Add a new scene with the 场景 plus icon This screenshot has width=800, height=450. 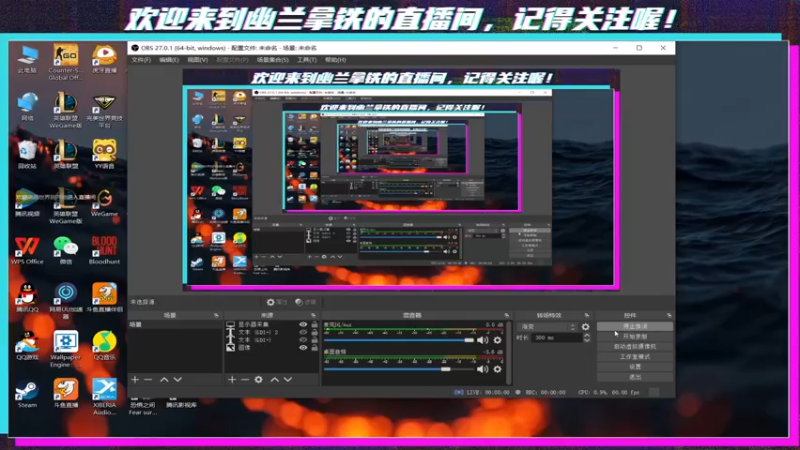[135, 380]
